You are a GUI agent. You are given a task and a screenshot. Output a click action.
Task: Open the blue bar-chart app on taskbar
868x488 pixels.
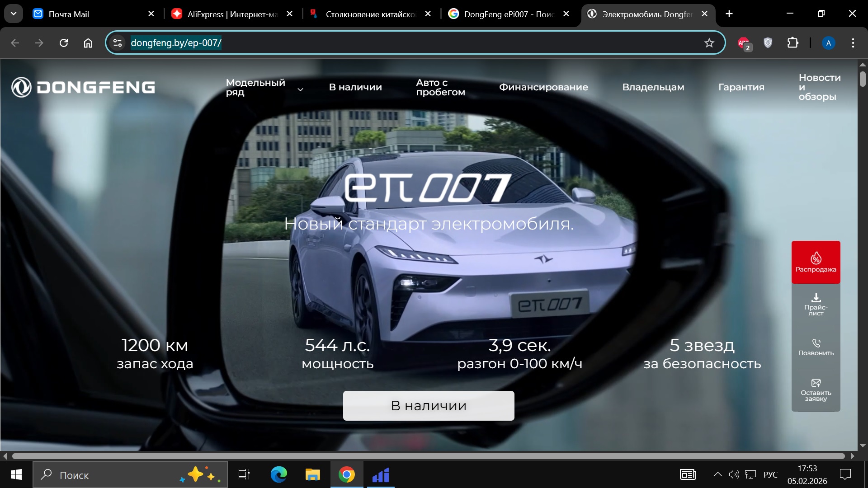[381, 474]
